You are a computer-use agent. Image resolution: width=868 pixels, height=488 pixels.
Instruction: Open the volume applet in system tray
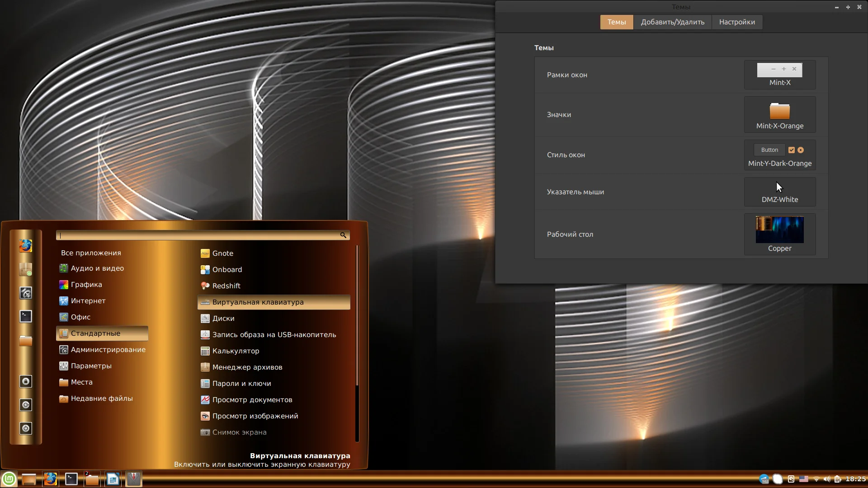pos(827,479)
